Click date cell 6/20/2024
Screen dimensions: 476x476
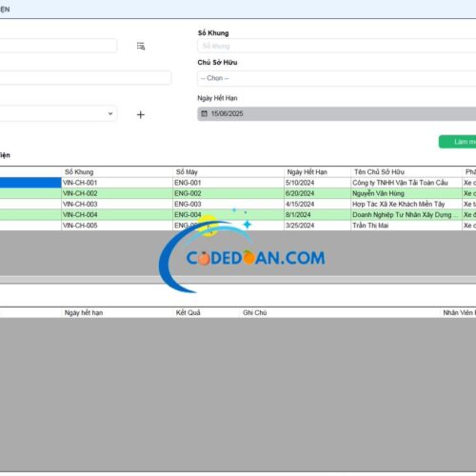pos(317,193)
